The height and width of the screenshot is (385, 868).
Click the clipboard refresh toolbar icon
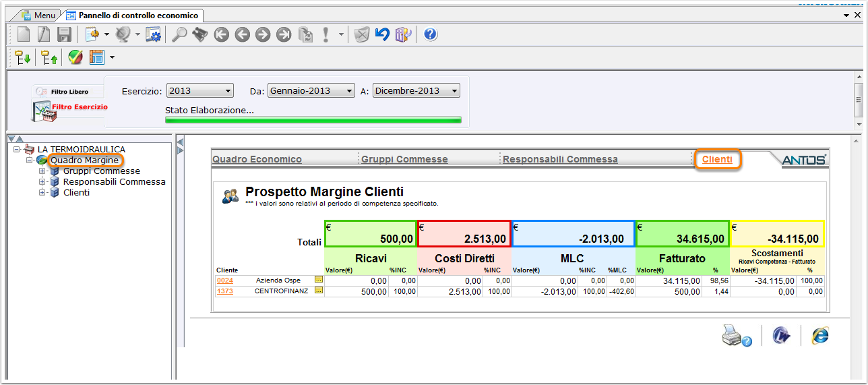click(305, 34)
